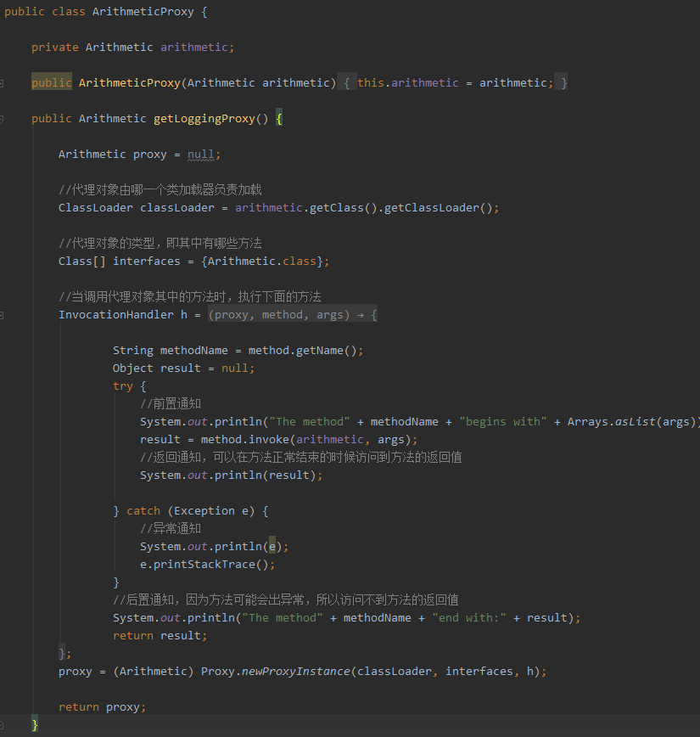
Task: Click 'classLoader' variable name in ClassLoader declaration
Action: click(177, 208)
